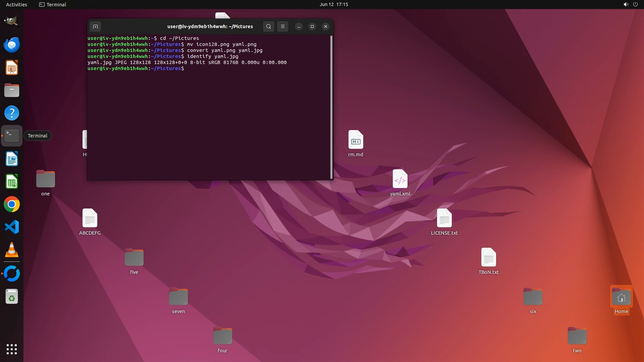Show the applications grid

[x=11, y=349]
